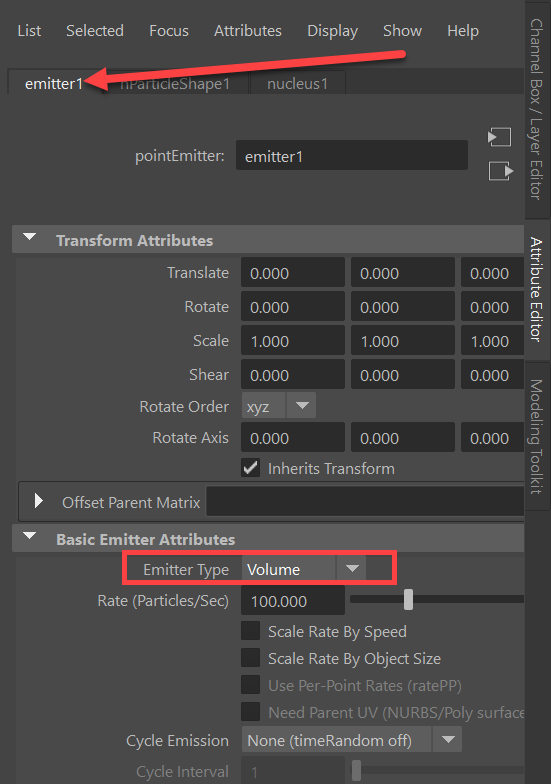Expand the Offset Parent Matrix section
This screenshot has height=784, width=551.
[38, 500]
